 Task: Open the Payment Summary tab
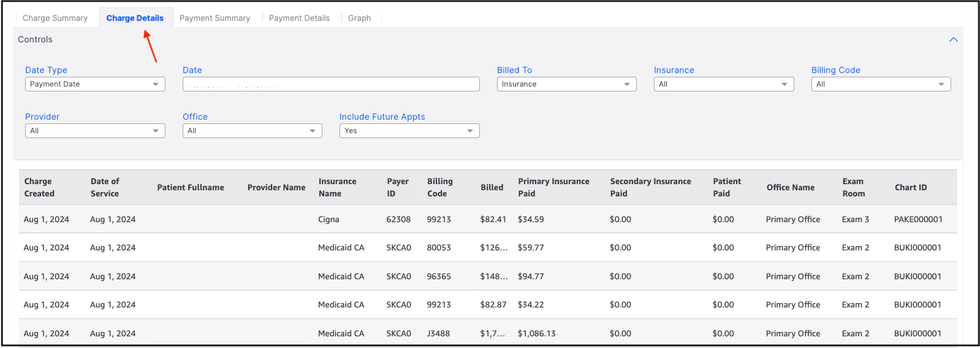pyautogui.click(x=215, y=18)
